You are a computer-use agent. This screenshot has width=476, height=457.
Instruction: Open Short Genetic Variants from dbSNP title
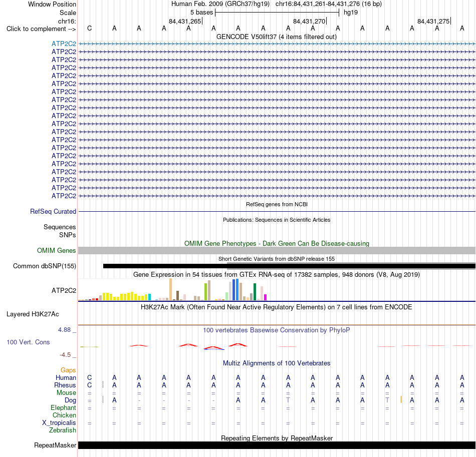click(277, 259)
